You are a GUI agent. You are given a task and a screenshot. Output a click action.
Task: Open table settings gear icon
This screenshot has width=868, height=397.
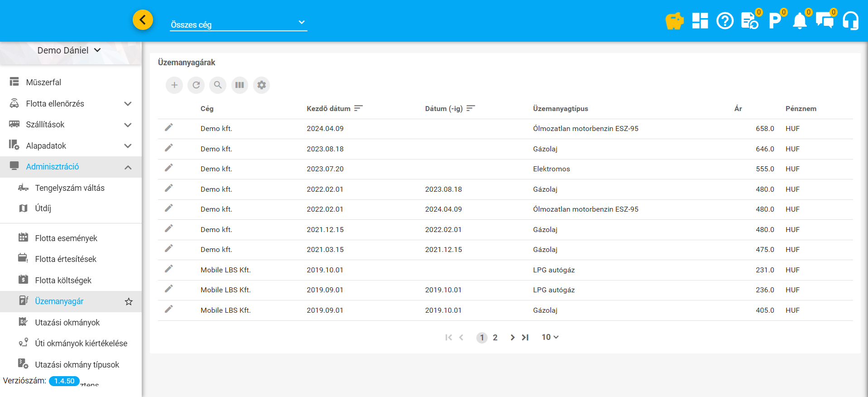tap(261, 85)
